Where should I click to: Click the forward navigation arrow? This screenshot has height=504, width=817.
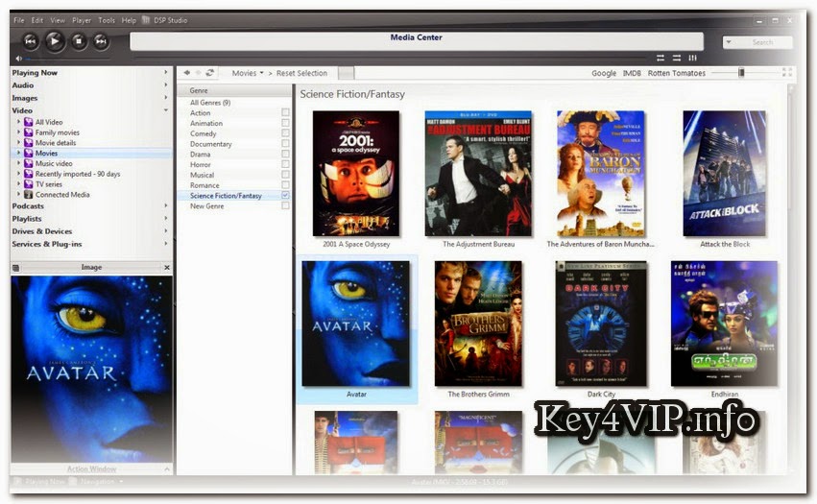coord(198,73)
